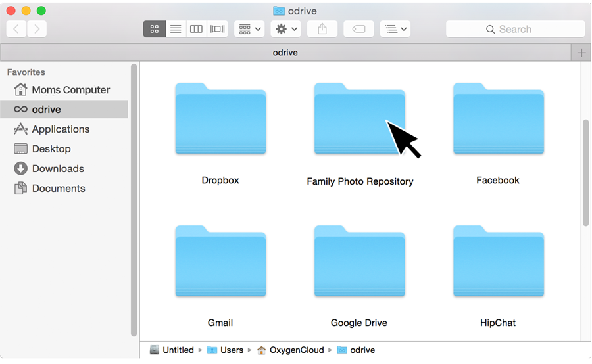This screenshot has width=592, height=364.
Task: Click Users in the path bar
Action: click(226, 350)
